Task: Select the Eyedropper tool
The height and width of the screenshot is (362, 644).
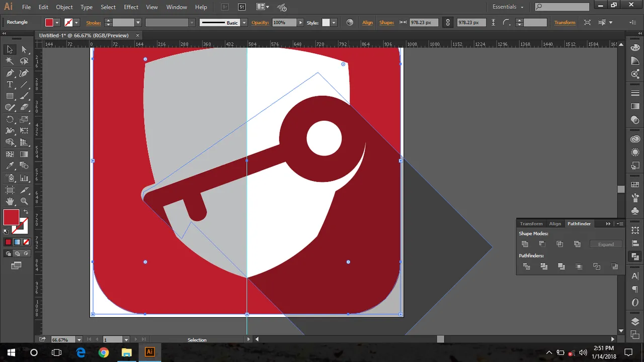Action: pyautogui.click(x=10, y=166)
